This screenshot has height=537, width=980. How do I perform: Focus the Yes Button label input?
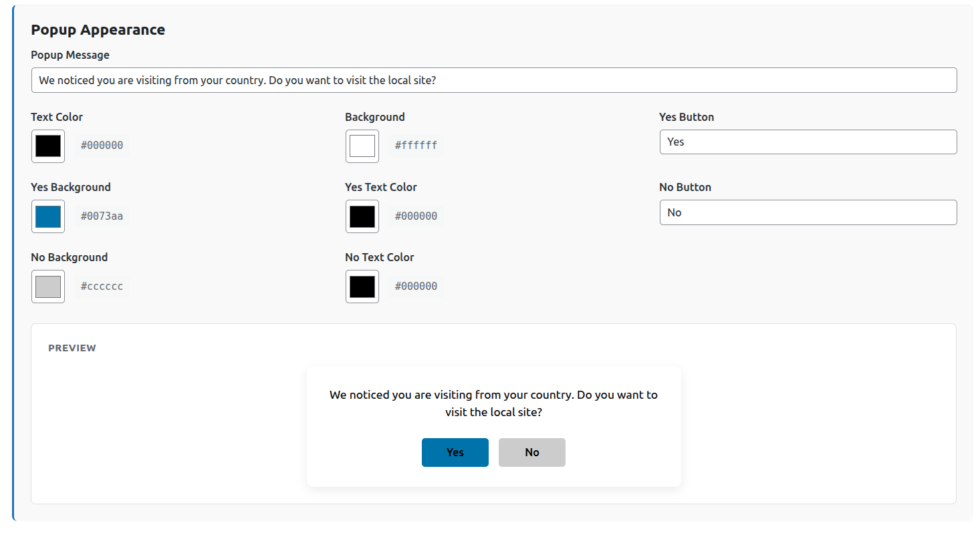(808, 142)
